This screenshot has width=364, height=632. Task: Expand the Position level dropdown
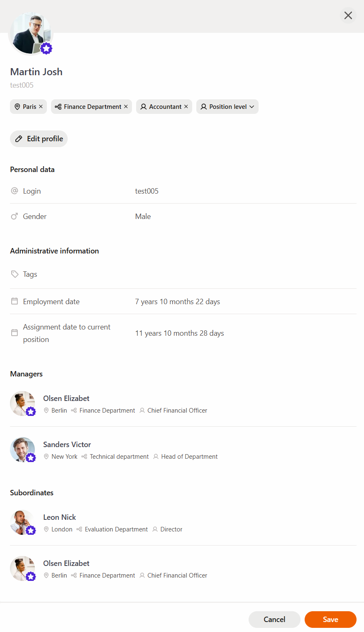227,107
